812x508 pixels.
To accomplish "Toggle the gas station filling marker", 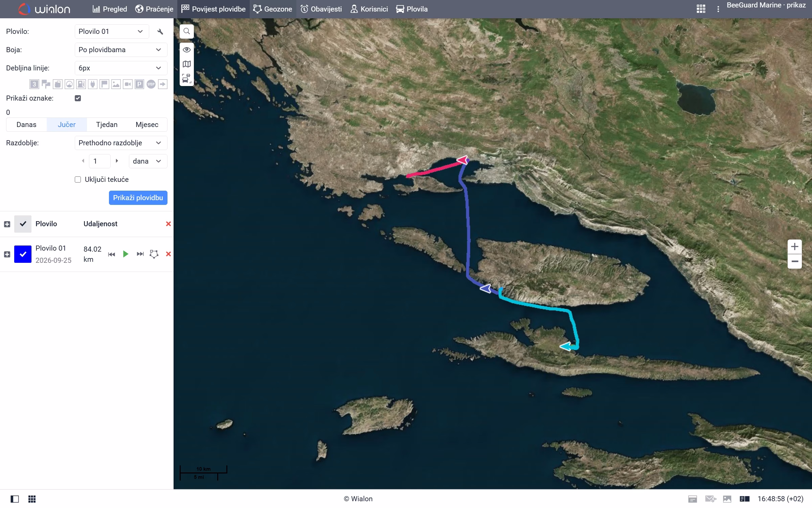I will coord(81,84).
